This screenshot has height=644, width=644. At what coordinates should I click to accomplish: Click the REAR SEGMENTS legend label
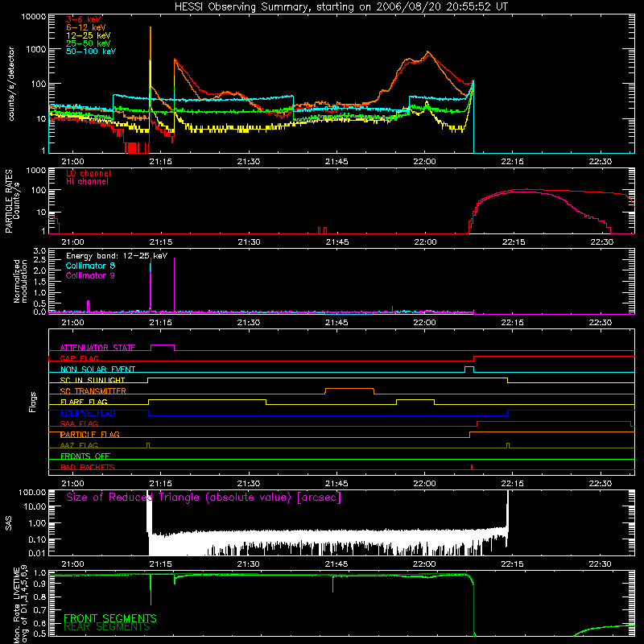(x=107, y=626)
